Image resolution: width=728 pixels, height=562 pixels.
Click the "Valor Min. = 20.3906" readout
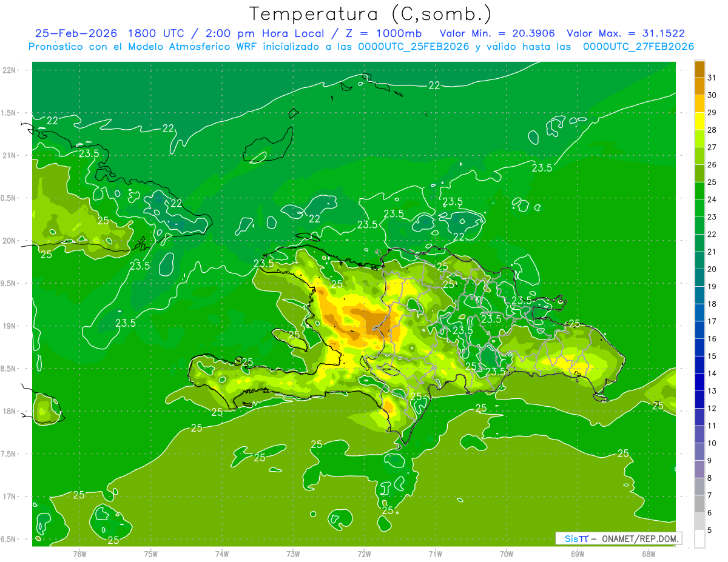[x=497, y=34]
